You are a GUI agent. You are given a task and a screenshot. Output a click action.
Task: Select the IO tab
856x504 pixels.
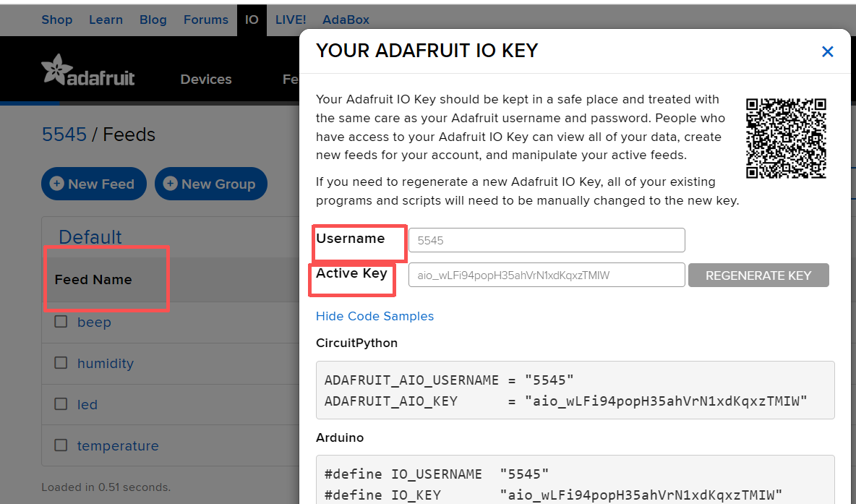coord(252,20)
